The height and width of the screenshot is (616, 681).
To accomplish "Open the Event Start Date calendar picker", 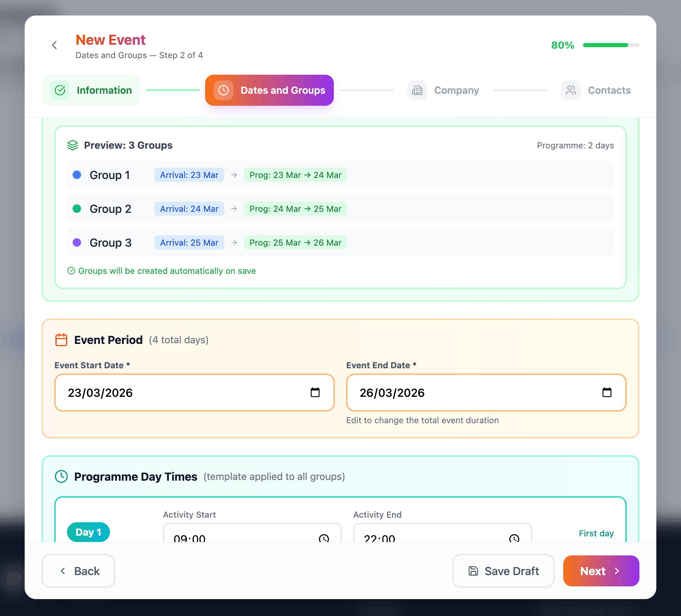I will [x=315, y=392].
